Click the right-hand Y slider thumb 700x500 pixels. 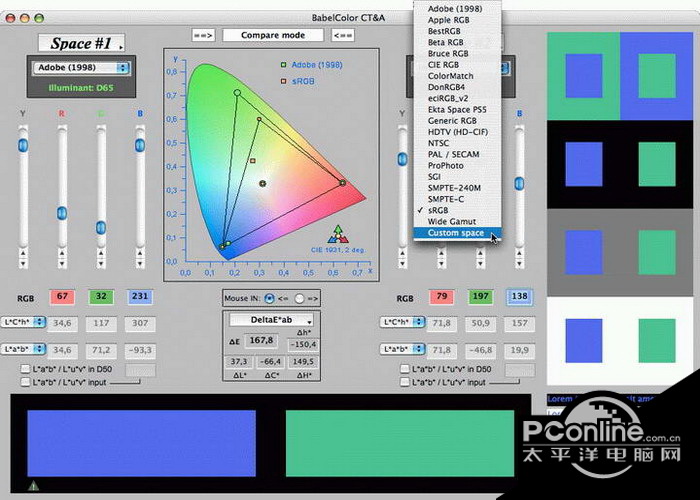(403, 159)
